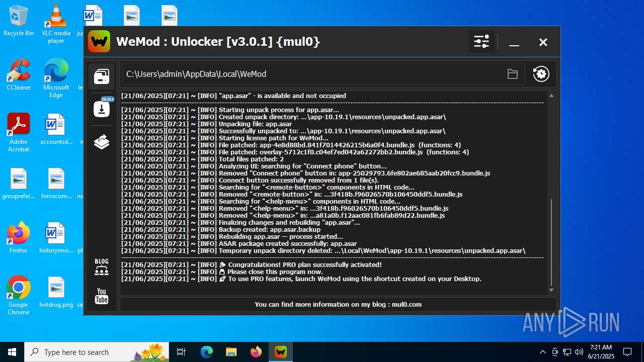Viewport: 644px width, 362px height.
Task: Open the settings sliders icon
Action: pyautogui.click(x=481, y=42)
